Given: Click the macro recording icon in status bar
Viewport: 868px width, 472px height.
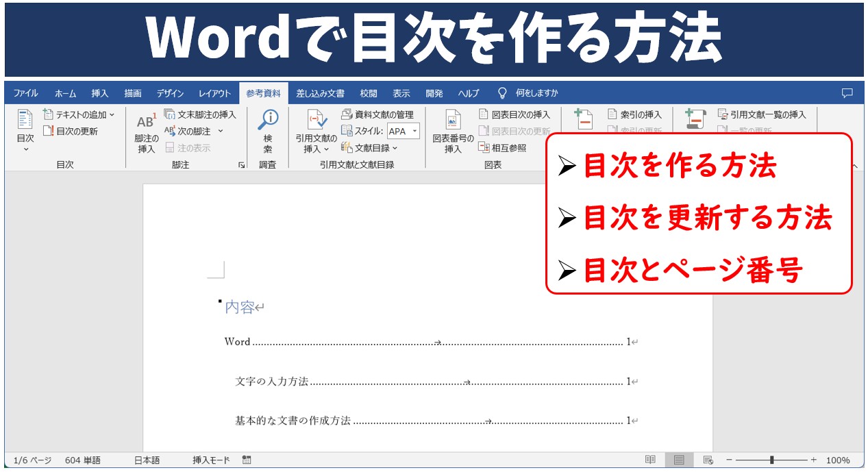Looking at the screenshot, I should [247, 460].
